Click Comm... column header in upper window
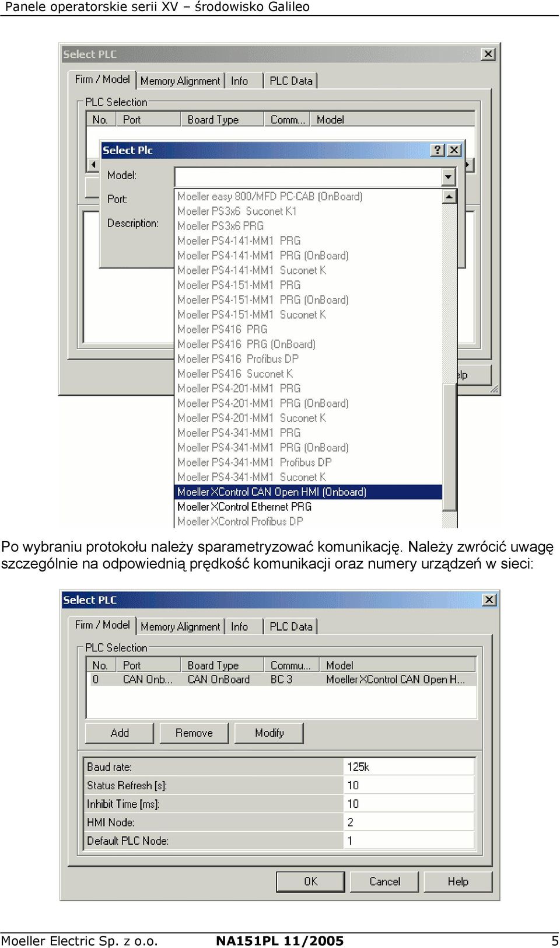 [286, 120]
